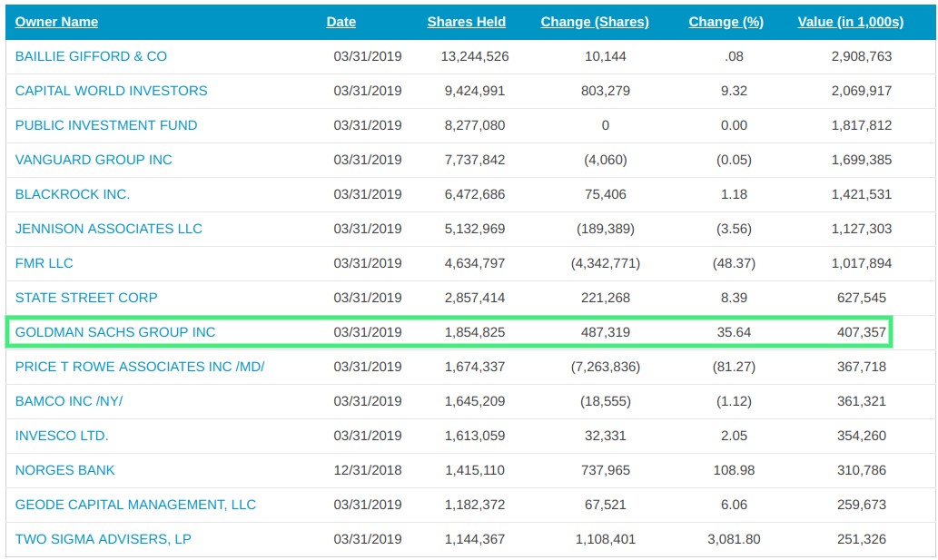The height and width of the screenshot is (560, 938).
Task: Select percent change value 35.64
Action: click(734, 332)
